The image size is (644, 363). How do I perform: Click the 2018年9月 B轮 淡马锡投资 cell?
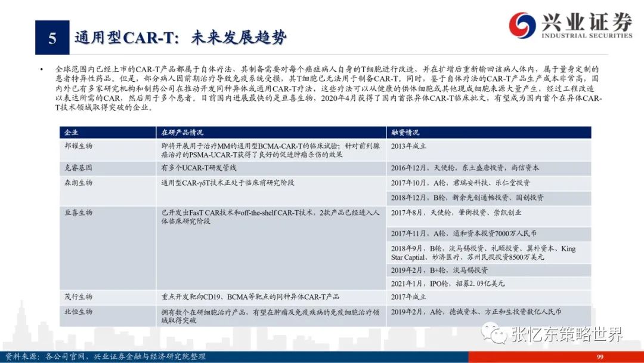coord(489,253)
